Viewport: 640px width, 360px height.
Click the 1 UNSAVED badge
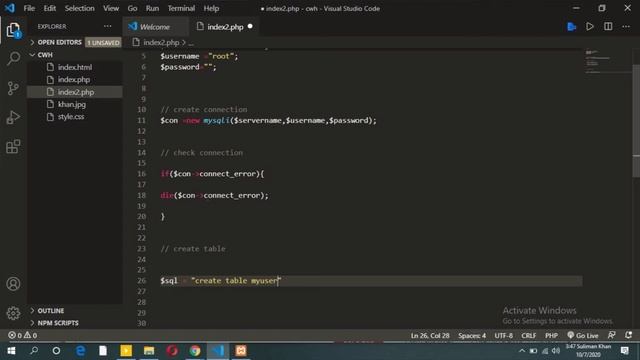pos(103,42)
